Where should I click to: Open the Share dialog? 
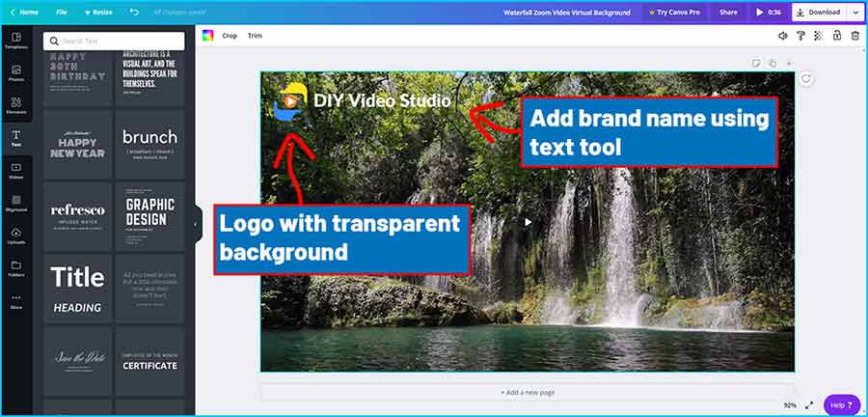(x=728, y=13)
